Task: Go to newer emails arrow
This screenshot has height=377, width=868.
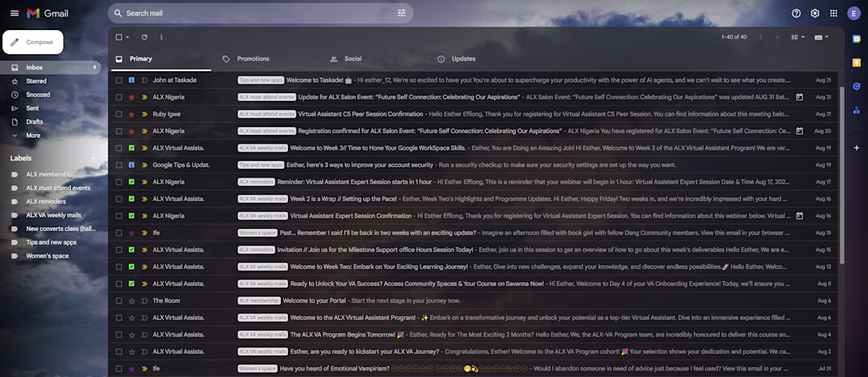Action: point(760,37)
